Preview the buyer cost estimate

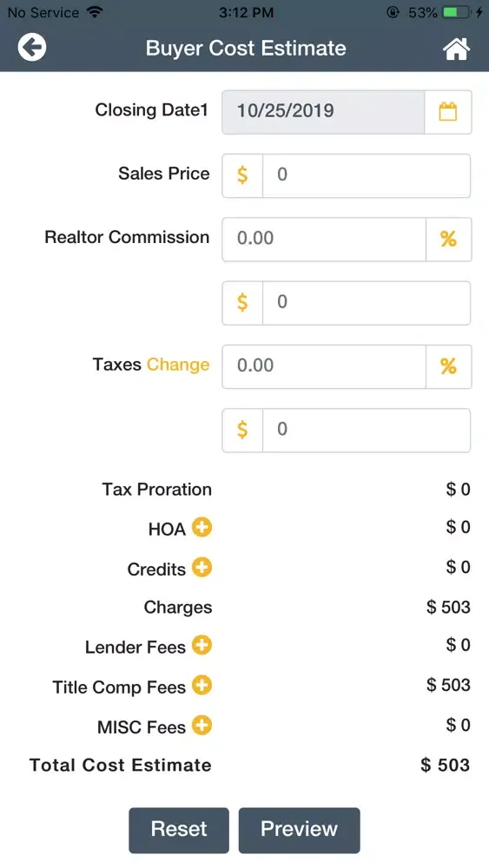299,830
